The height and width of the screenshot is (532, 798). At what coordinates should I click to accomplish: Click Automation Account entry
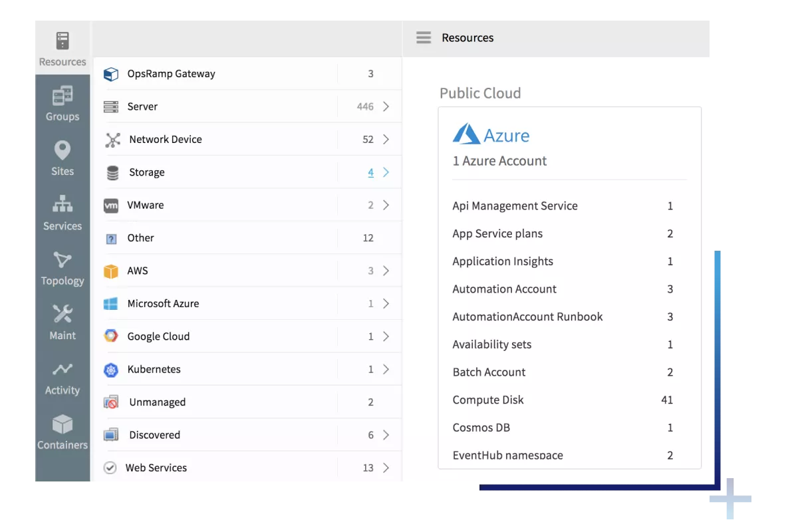505,289
